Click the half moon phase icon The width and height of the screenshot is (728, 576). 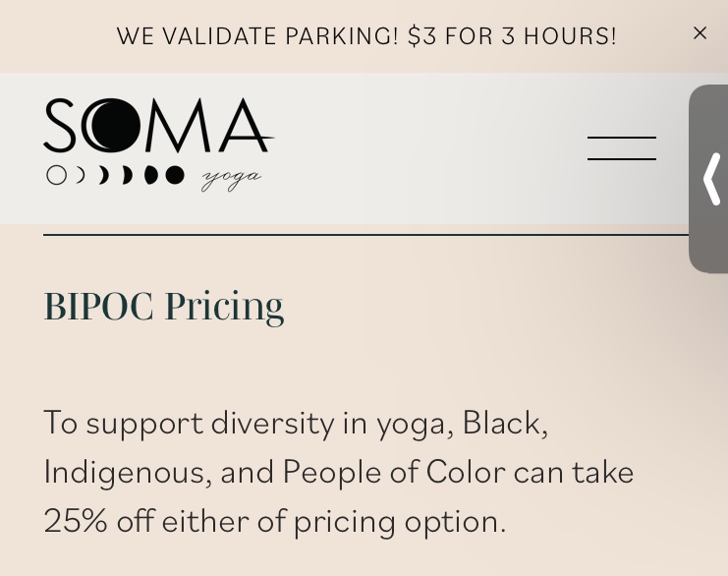(127, 175)
